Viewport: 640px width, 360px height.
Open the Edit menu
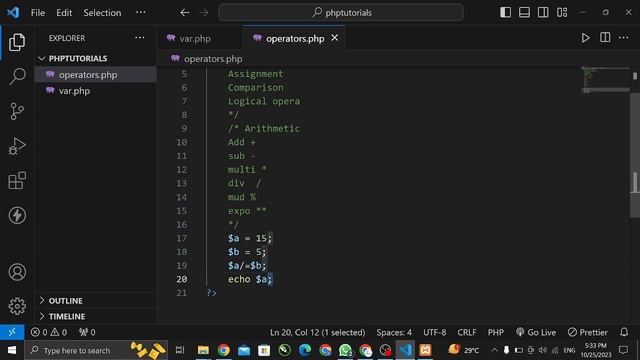click(64, 13)
